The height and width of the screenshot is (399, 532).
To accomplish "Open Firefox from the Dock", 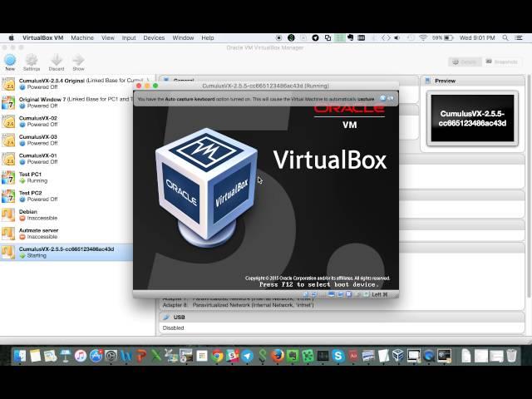I will 278,356.
